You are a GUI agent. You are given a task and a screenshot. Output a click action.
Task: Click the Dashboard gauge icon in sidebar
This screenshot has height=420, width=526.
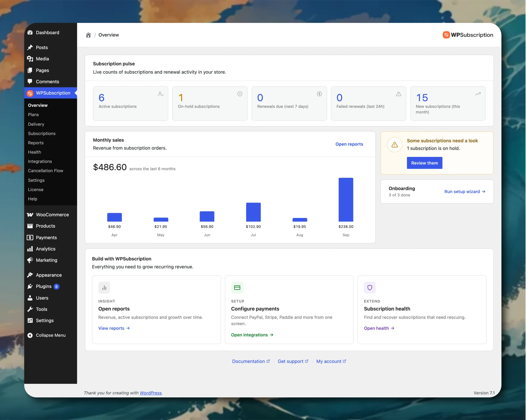tap(30, 33)
